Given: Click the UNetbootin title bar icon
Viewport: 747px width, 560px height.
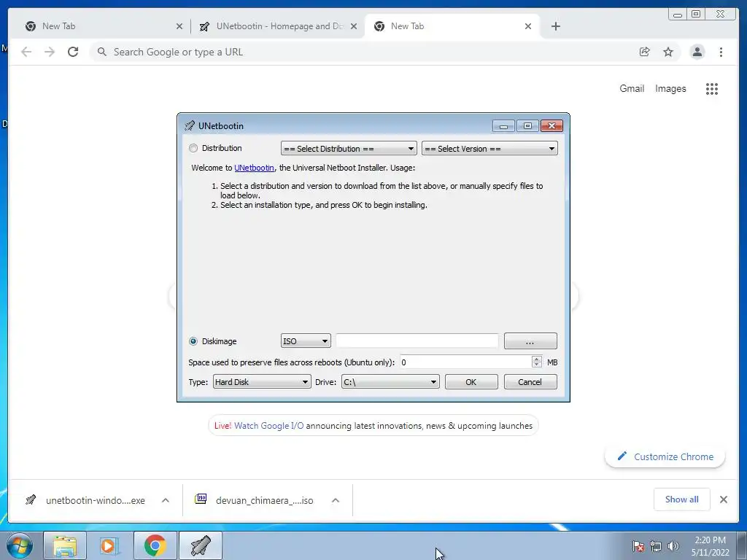Looking at the screenshot, I should point(190,125).
